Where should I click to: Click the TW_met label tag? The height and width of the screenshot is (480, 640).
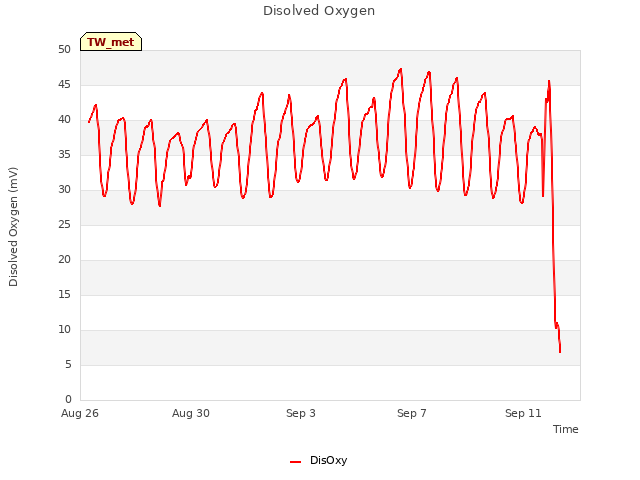coord(111,42)
